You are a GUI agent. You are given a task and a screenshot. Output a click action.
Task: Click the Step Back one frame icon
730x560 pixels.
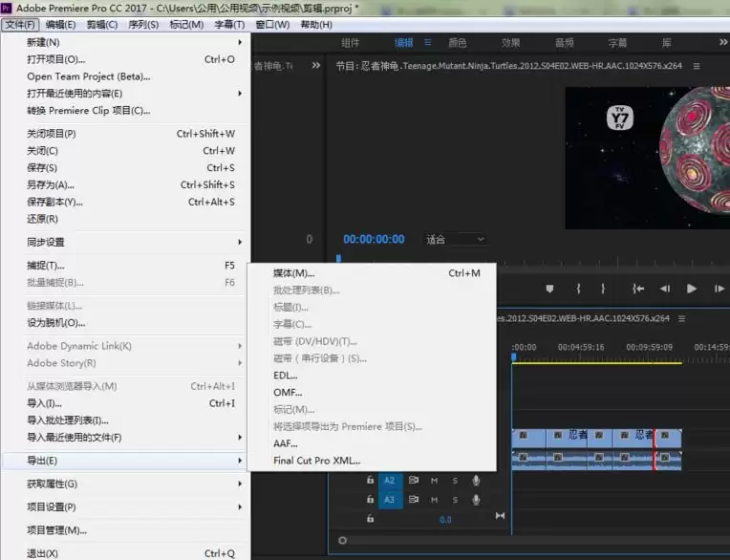pos(665,289)
